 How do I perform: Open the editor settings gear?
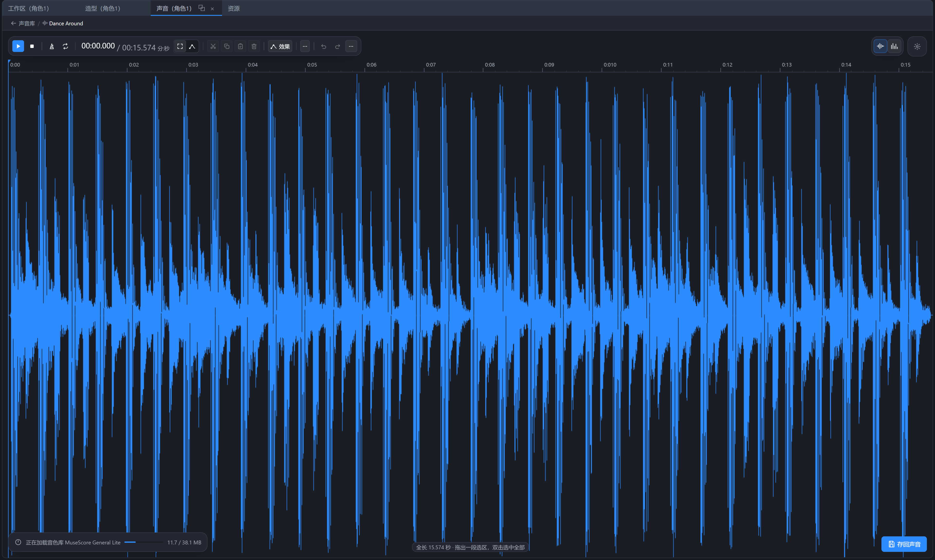tap(917, 47)
